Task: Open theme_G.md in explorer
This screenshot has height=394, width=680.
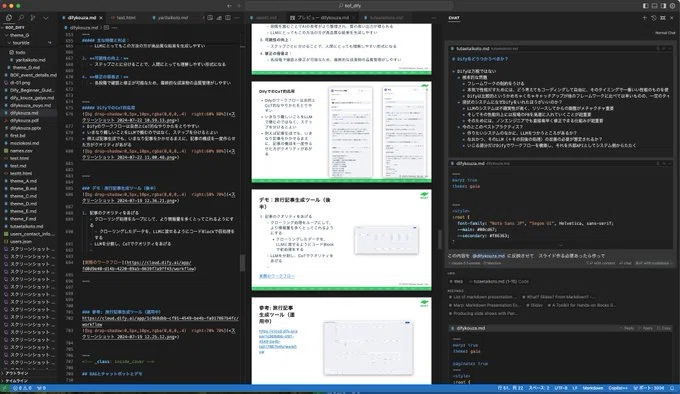Action: click(x=26, y=68)
